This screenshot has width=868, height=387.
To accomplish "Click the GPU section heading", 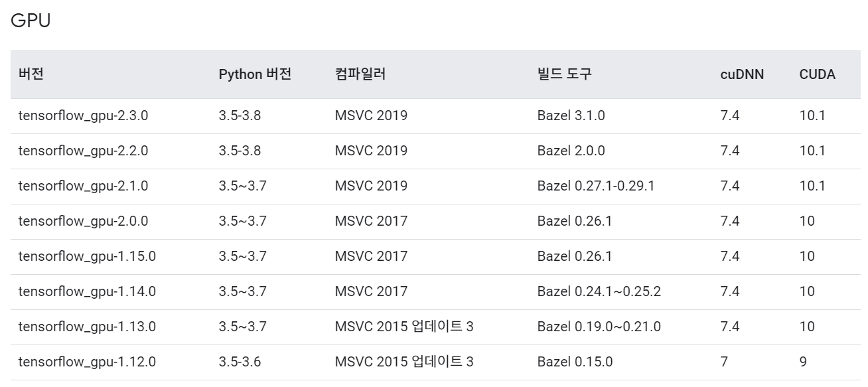I will 31,21.
